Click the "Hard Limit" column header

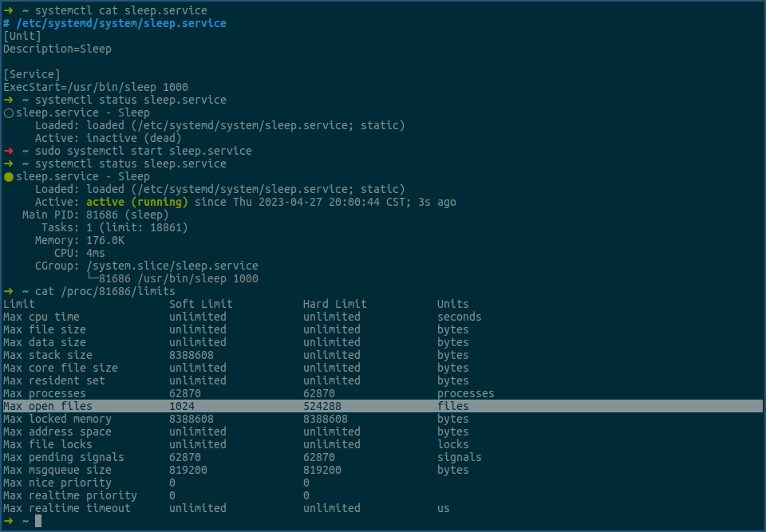click(x=335, y=304)
